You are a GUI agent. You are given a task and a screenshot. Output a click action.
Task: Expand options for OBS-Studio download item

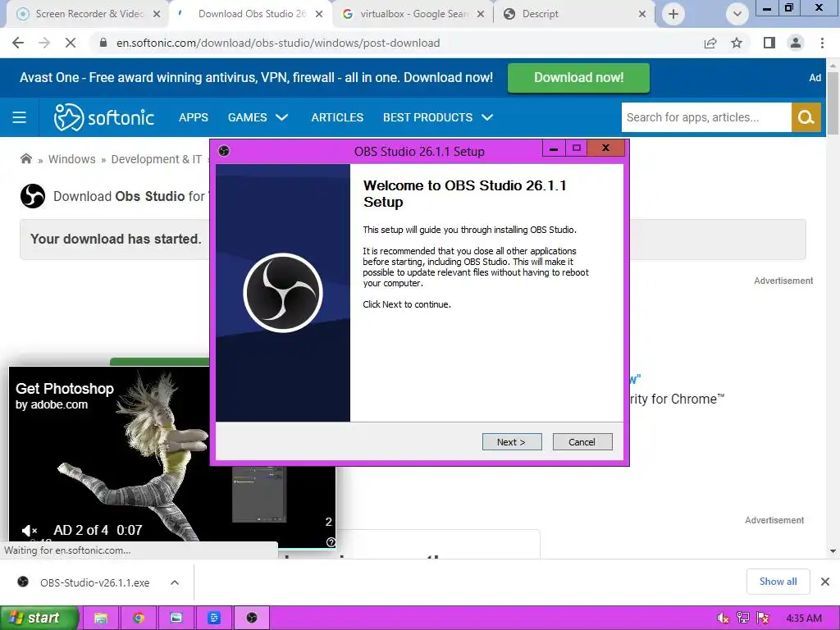click(x=175, y=582)
